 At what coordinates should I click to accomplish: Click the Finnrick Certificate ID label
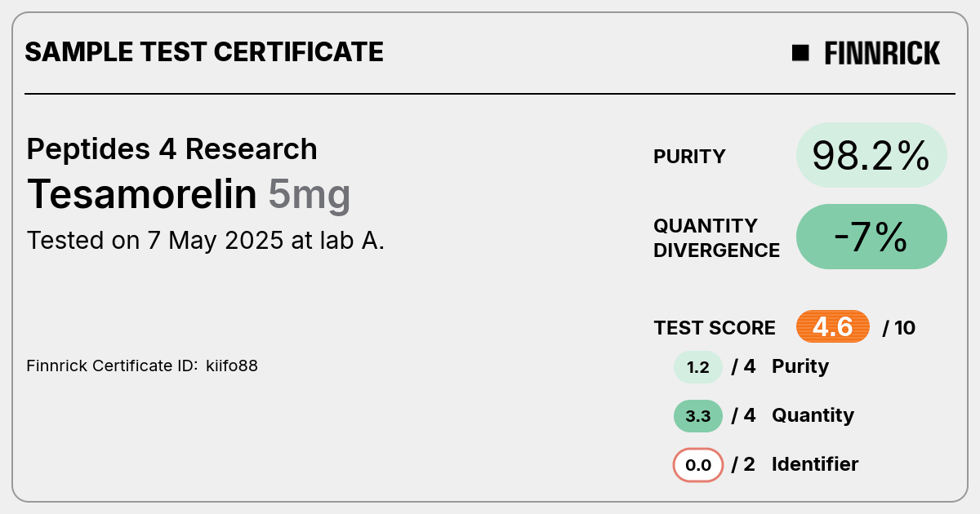(113, 366)
